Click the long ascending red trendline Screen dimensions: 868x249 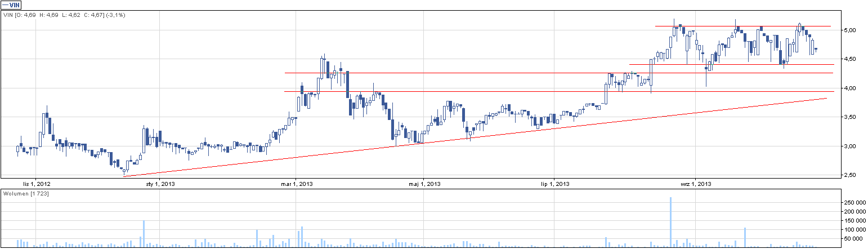[476, 137]
